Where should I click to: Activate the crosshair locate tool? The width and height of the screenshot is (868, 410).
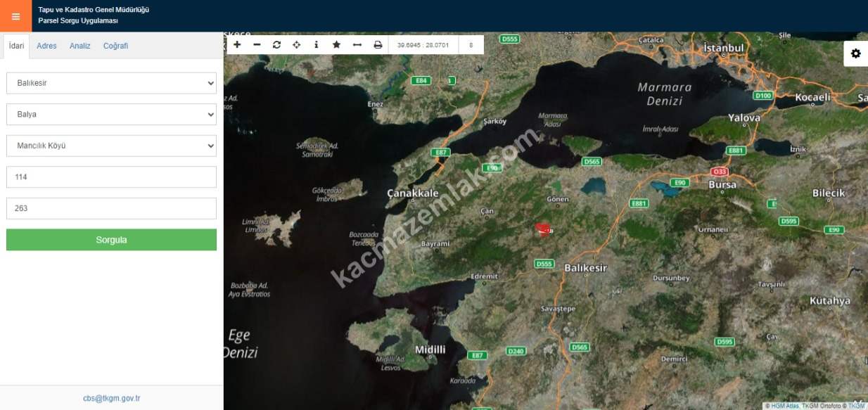click(296, 45)
